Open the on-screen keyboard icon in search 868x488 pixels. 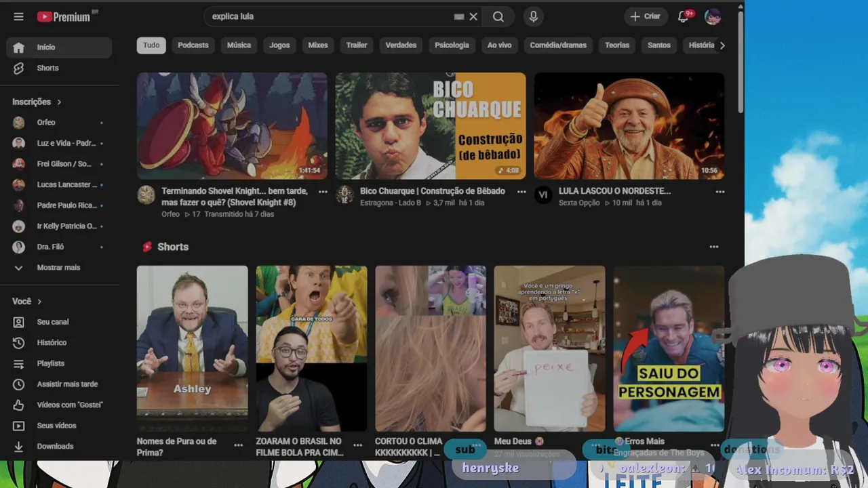coord(459,16)
